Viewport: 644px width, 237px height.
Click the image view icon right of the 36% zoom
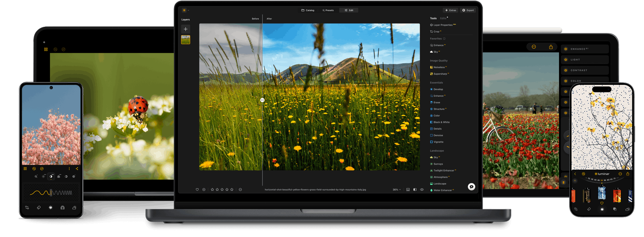click(x=408, y=190)
